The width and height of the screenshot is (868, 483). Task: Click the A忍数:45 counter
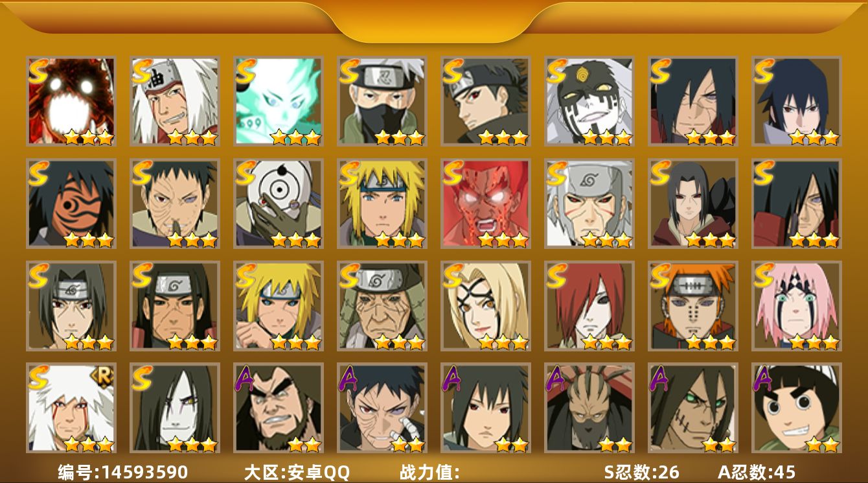point(757,472)
